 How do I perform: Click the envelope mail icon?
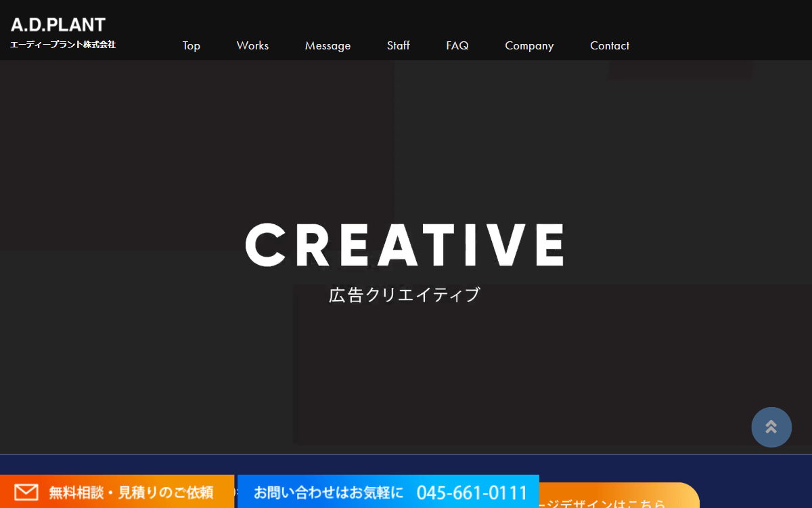(26, 492)
